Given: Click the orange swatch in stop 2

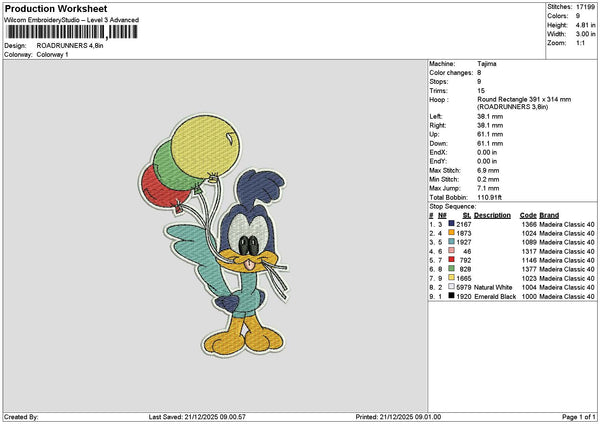Looking at the screenshot, I should 452,233.
